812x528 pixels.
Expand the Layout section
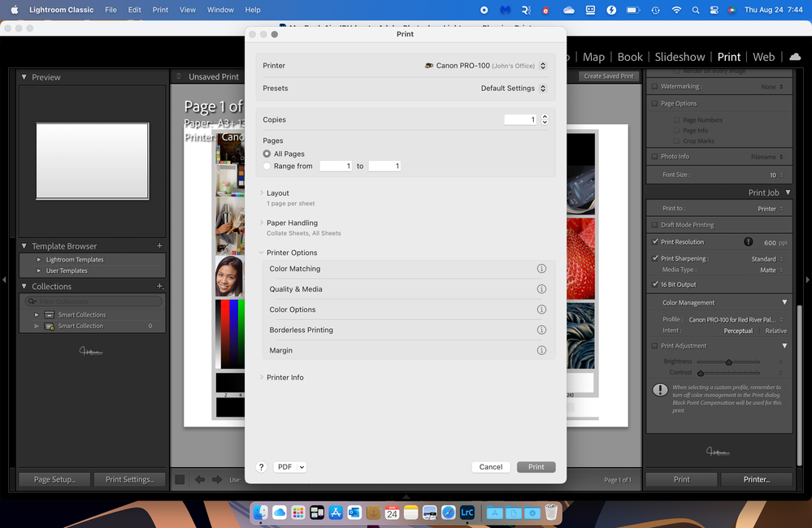262,193
